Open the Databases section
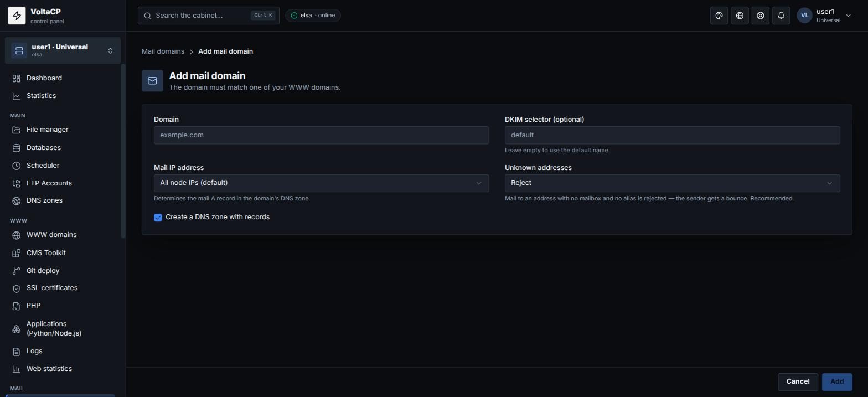The height and width of the screenshot is (397, 868). coord(63,148)
